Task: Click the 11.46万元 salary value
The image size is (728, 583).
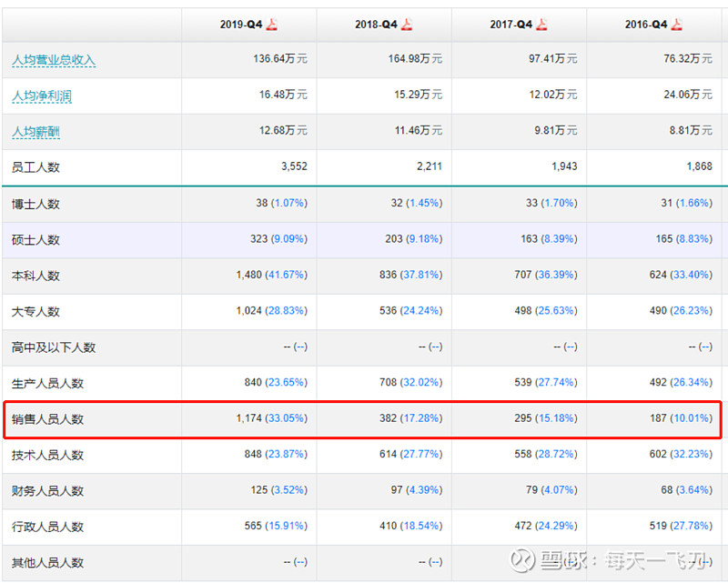Action: [x=419, y=130]
